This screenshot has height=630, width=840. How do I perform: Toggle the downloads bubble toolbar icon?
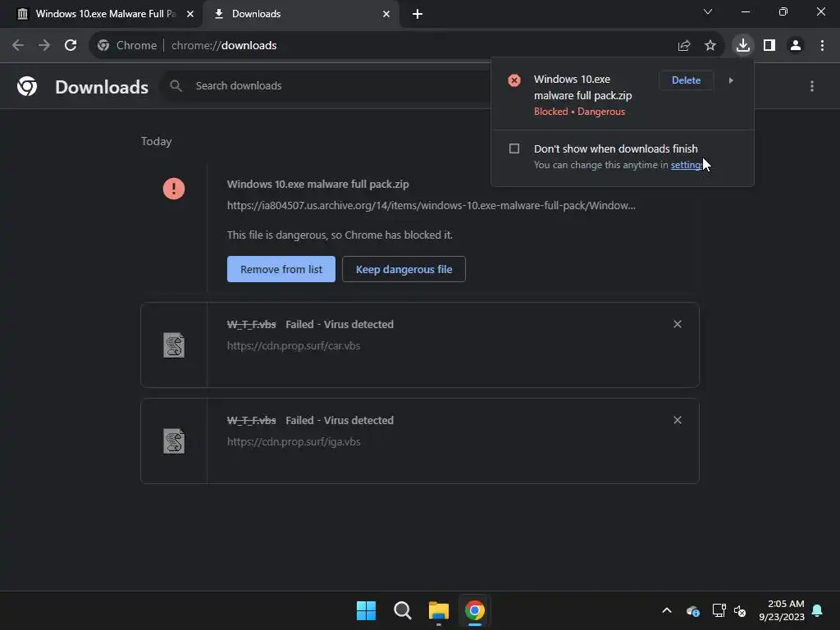pos(743,46)
